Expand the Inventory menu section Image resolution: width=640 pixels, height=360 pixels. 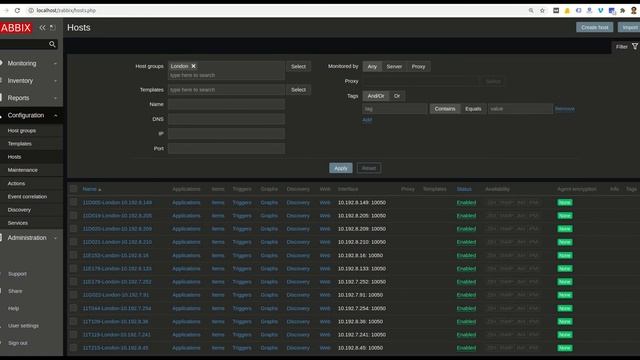(31, 81)
